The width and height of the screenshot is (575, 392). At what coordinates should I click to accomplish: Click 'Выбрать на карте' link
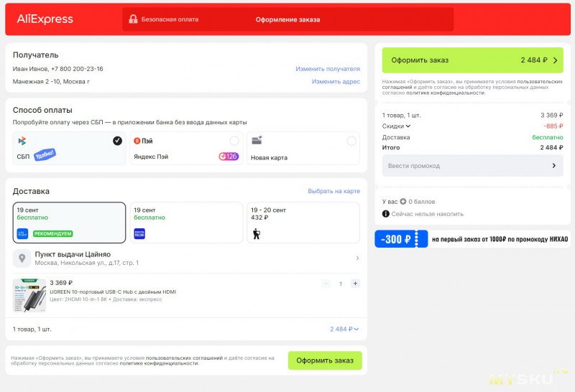tap(333, 191)
